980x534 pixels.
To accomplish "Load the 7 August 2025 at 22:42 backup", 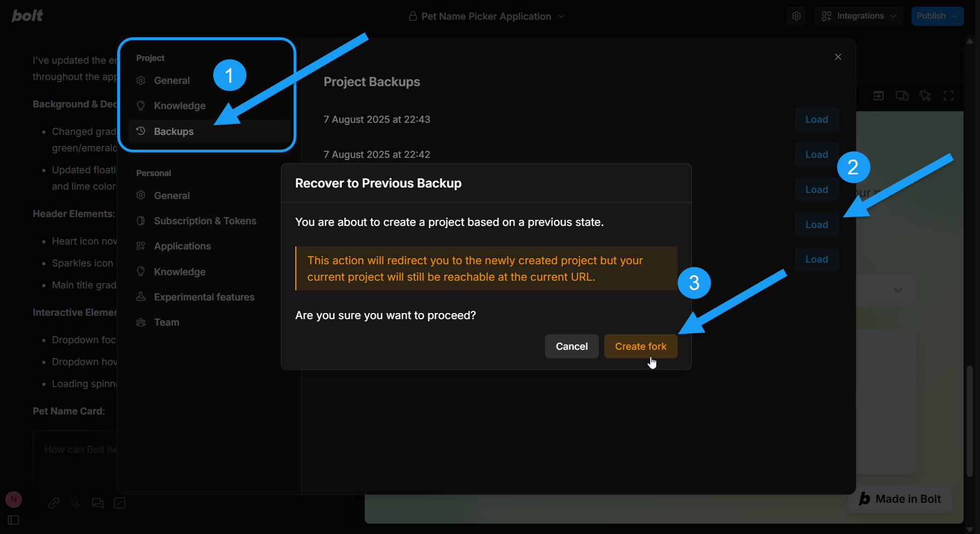I will [817, 155].
